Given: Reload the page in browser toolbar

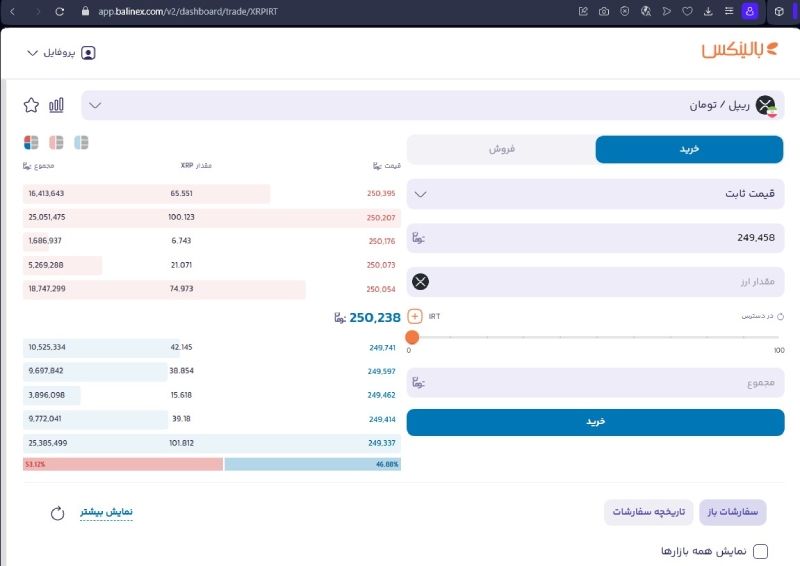Looking at the screenshot, I should (60, 11).
